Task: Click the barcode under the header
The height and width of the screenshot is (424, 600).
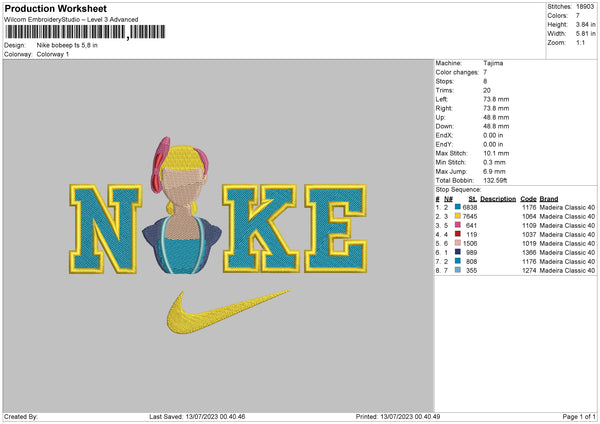Action: point(85,32)
